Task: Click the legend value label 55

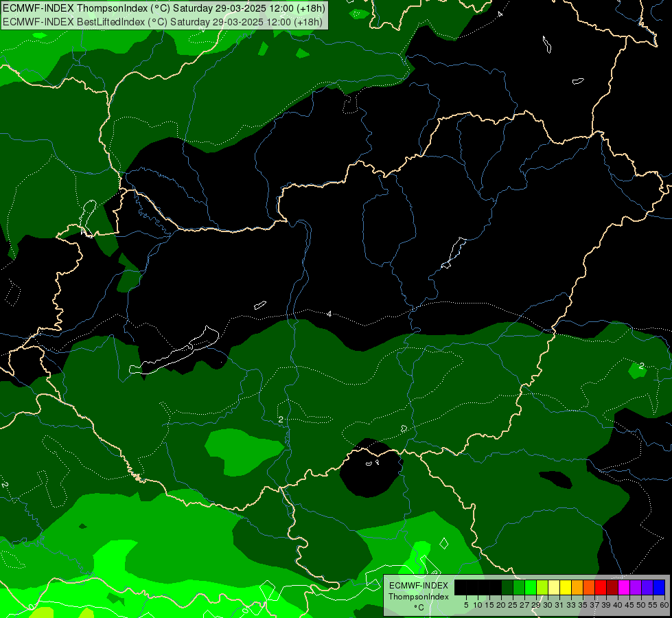Action: click(x=653, y=605)
